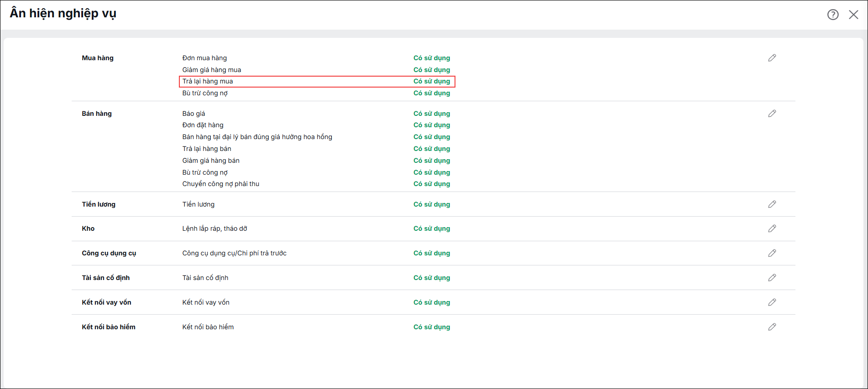Click the Kho section heading
The image size is (868, 389).
point(88,228)
